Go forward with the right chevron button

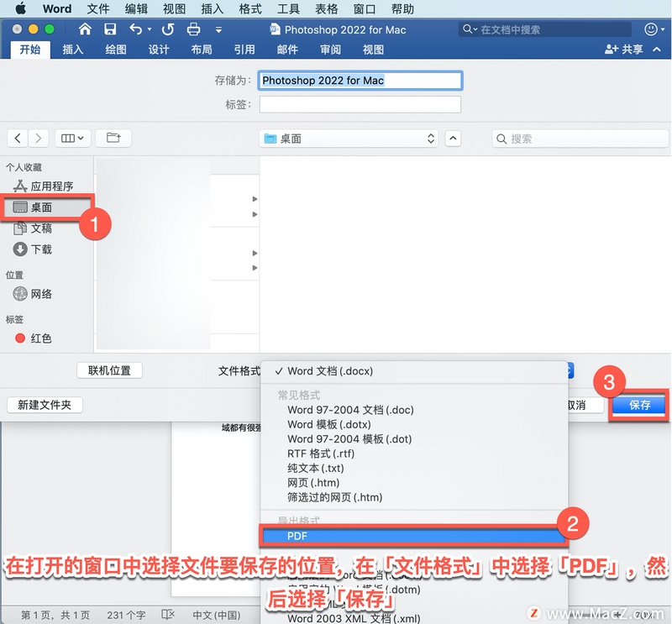[x=39, y=138]
